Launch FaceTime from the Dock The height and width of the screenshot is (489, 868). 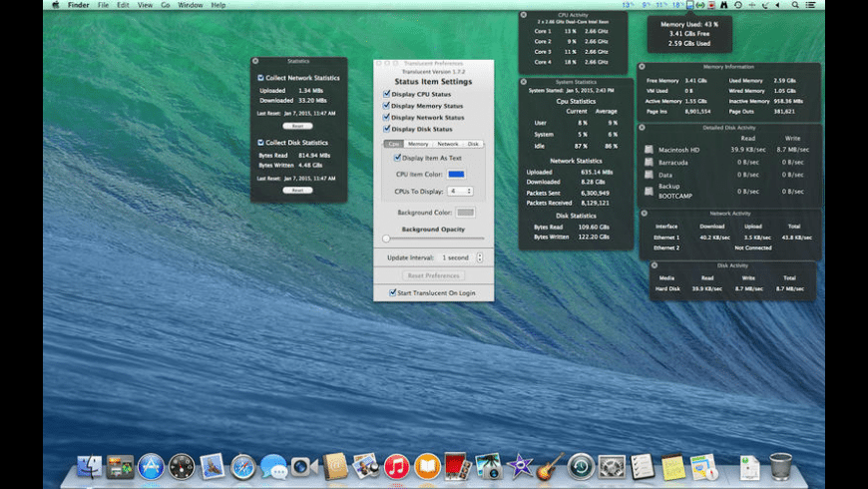click(x=304, y=467)
